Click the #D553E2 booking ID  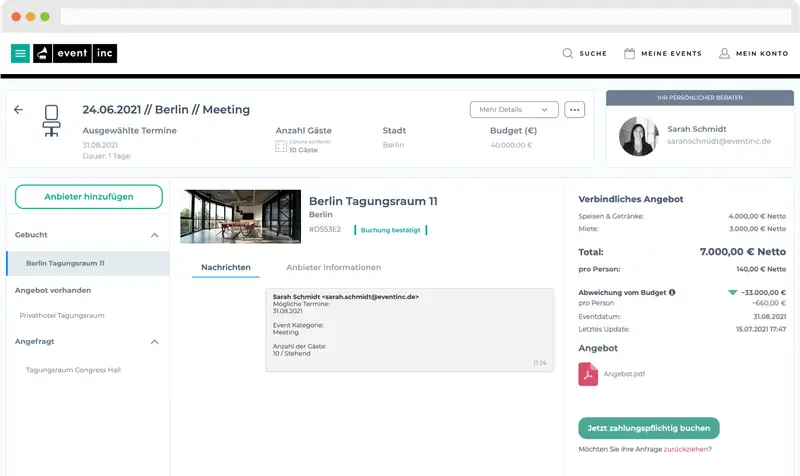point(325,230)
